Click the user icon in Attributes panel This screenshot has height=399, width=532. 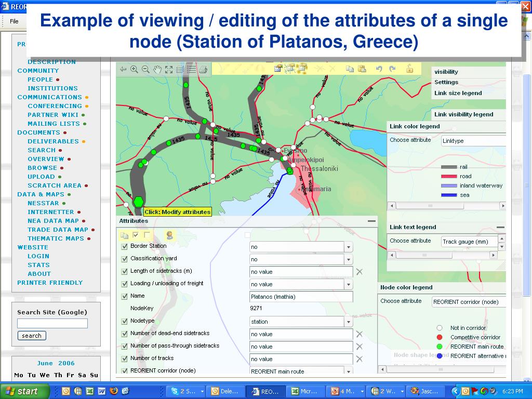coord(169,235)
